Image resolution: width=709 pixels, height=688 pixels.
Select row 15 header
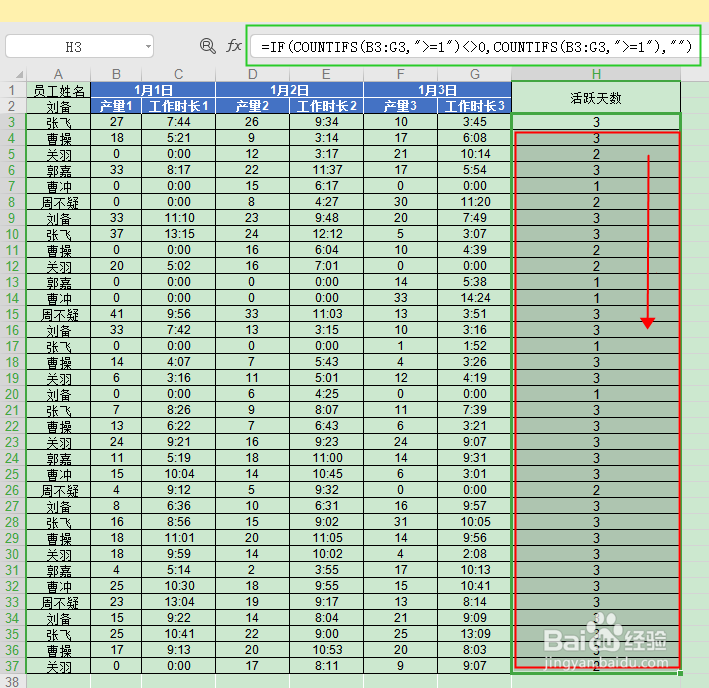[x=13, y=314]
